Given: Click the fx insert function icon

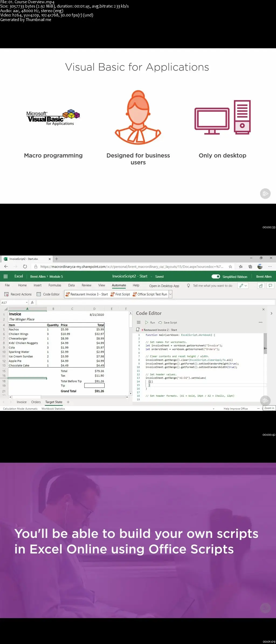Looking at the screenshot, I should point(32,303).
